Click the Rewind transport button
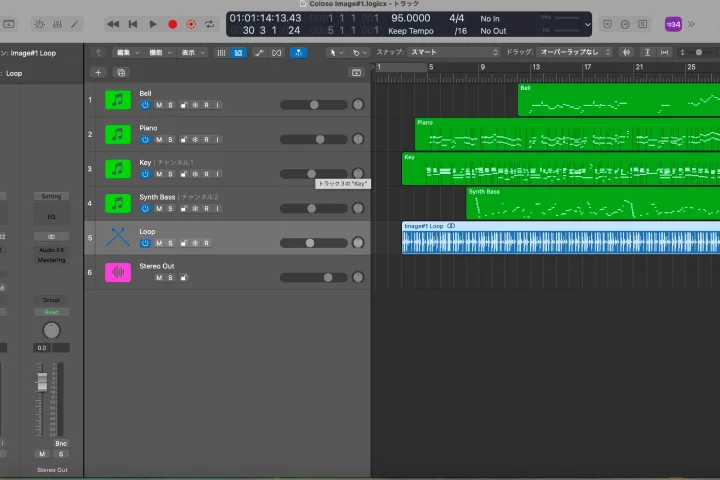Viewport: 720px width, 480px height. (113, 24)
